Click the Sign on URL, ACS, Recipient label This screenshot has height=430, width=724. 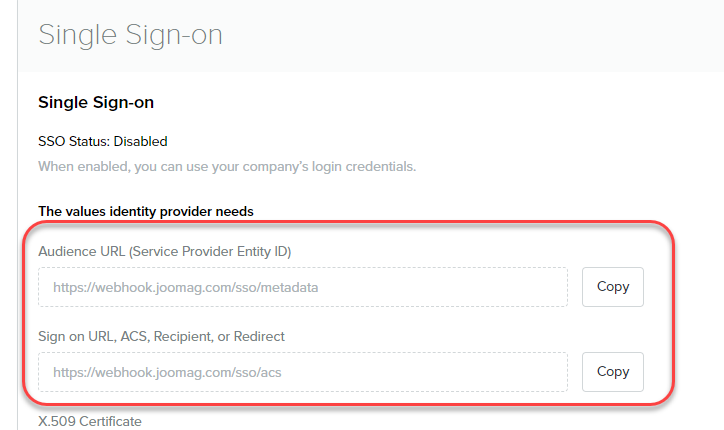[161, 336]
